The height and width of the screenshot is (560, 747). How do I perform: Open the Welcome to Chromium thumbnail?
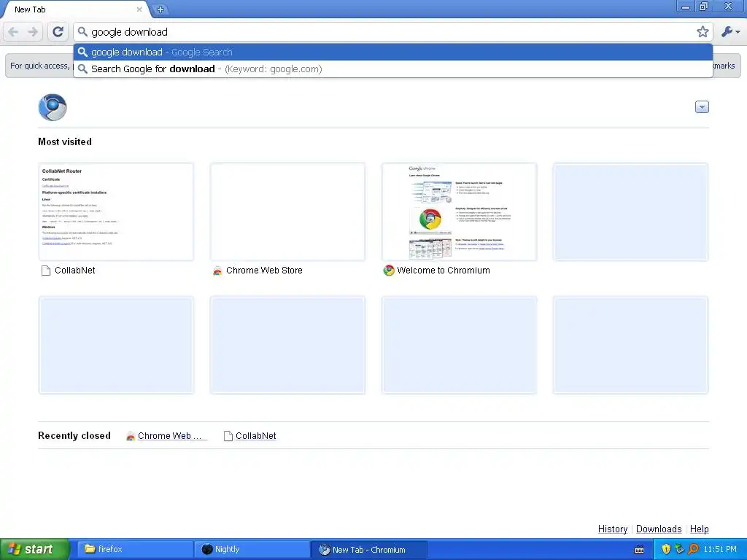pos(460,212)
